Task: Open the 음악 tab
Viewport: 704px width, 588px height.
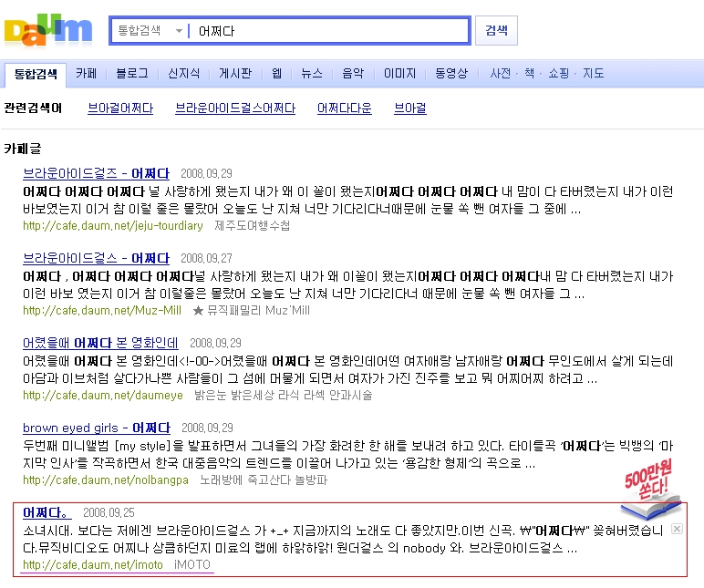Action: (x=353, y=73)
